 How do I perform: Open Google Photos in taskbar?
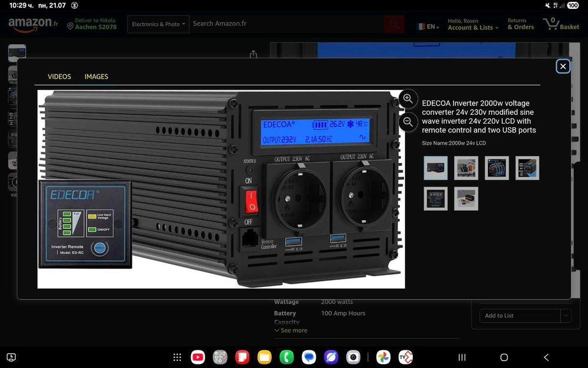point(383,357)
